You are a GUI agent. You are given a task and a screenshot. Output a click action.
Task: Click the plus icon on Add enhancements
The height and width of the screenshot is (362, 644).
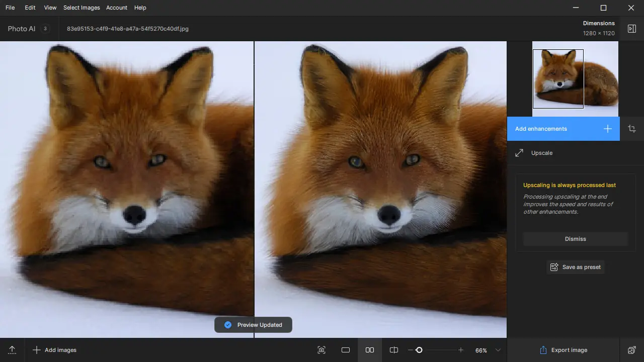click(607, 129)
